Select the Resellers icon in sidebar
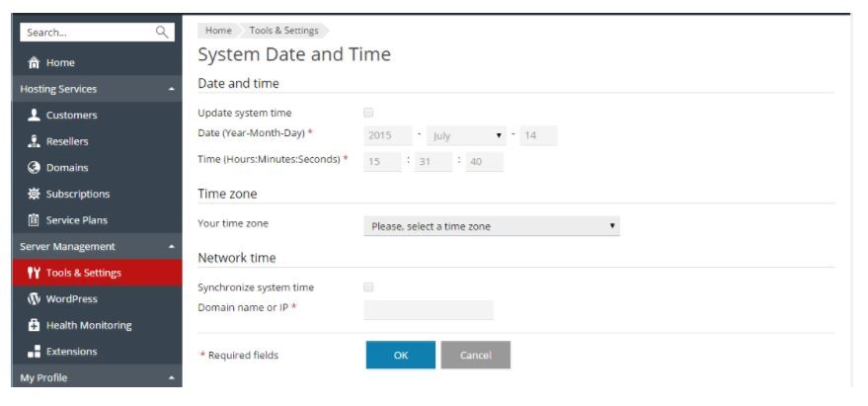 pyautogui.click(x=34, y=141)
